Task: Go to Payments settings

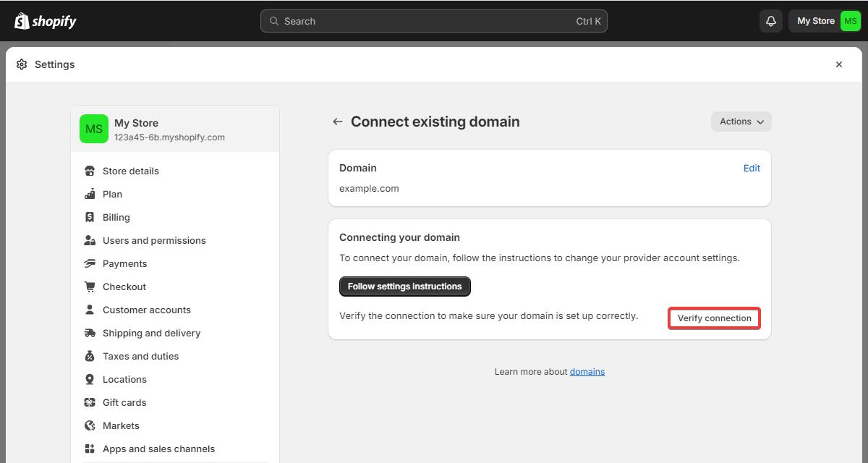Action: point(124,263)
